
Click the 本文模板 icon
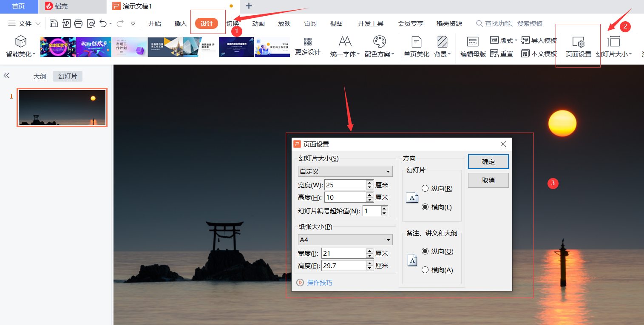pos(525,54)
